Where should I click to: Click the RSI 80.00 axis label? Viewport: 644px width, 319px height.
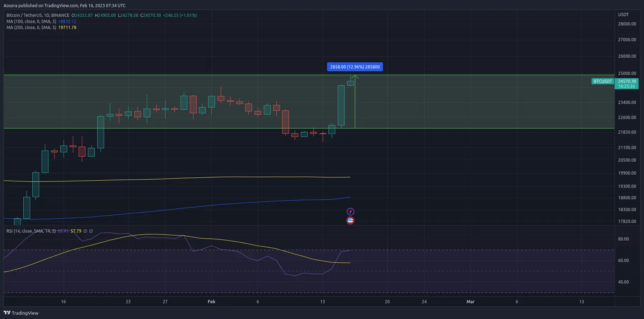pos(623,239)
